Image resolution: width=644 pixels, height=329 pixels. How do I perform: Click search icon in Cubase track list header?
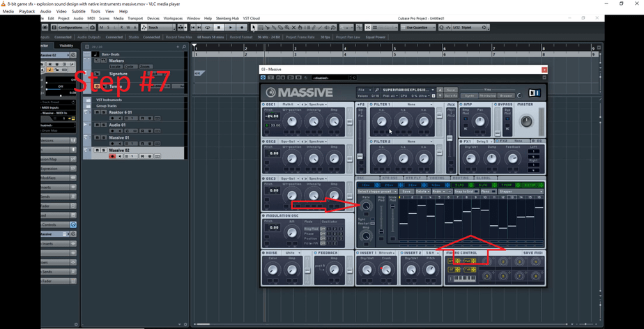[184, 47]
